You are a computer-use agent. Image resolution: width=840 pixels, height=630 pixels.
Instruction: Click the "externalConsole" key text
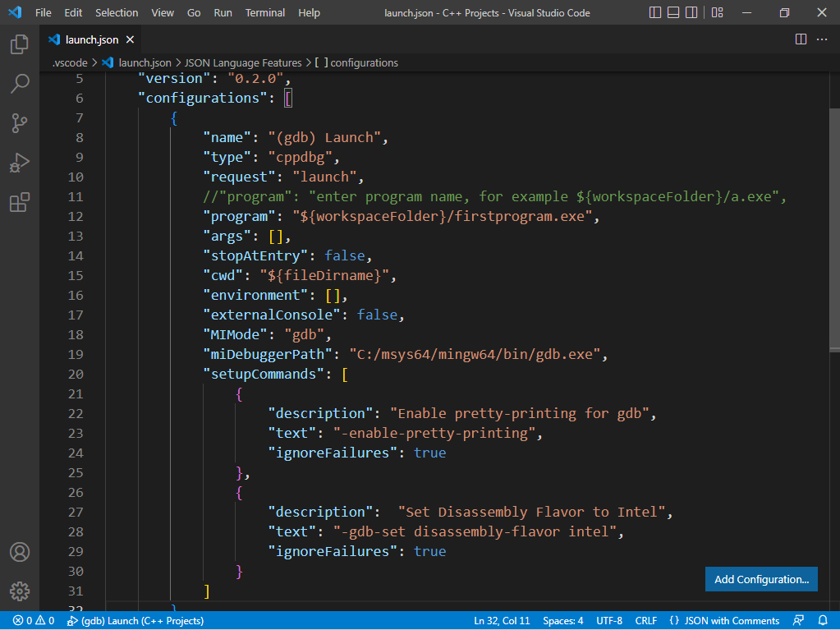[x=272, y=315]
